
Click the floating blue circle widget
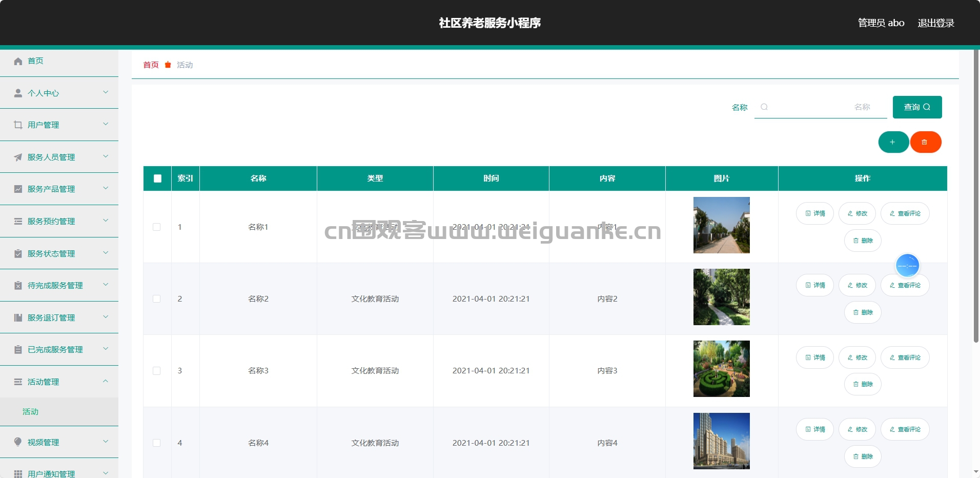point(907,266)
